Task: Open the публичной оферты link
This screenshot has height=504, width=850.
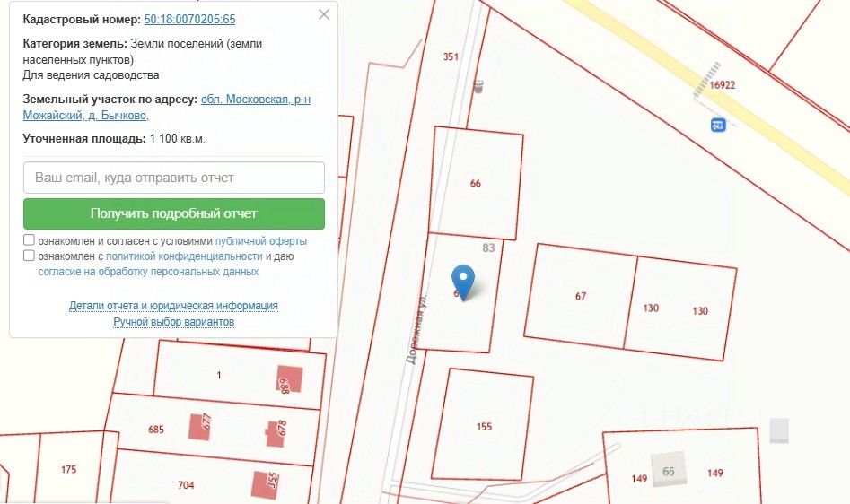Action: click(261, 241)
